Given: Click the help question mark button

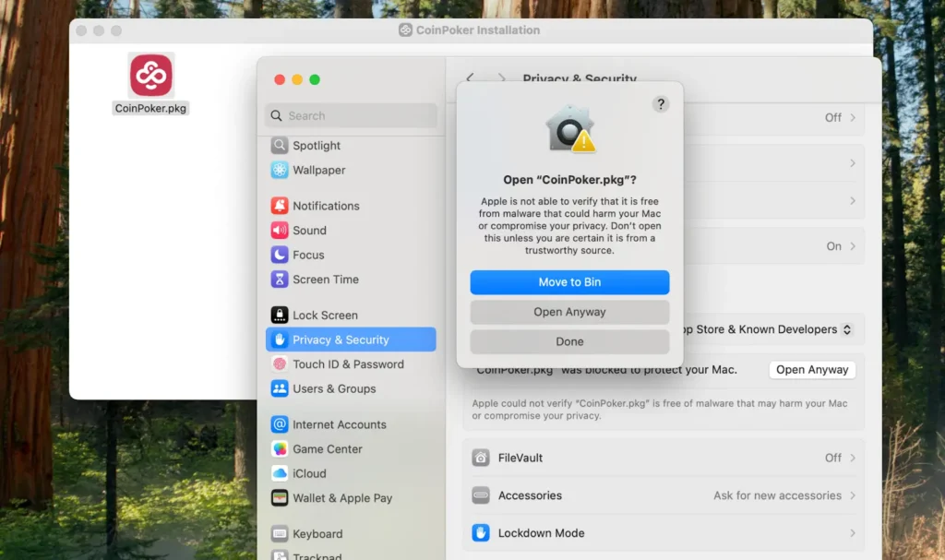Looking at the screenshot, I should pyautogui.click(x=660, y=104).
